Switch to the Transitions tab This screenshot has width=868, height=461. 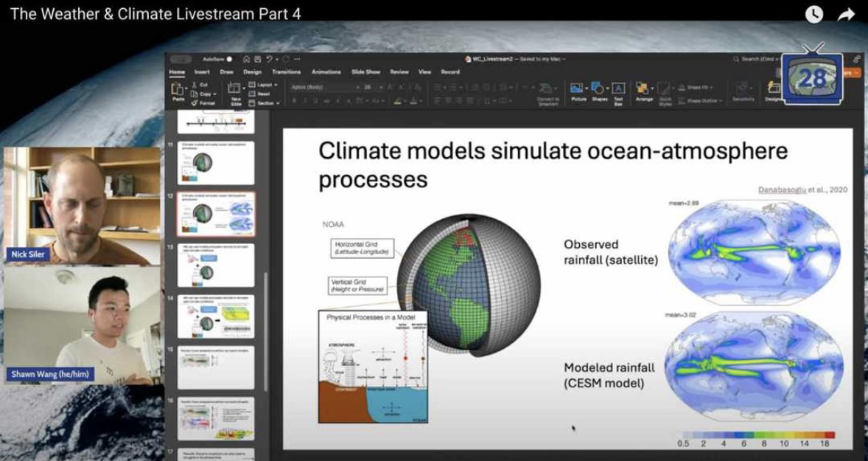pos(286,72)
